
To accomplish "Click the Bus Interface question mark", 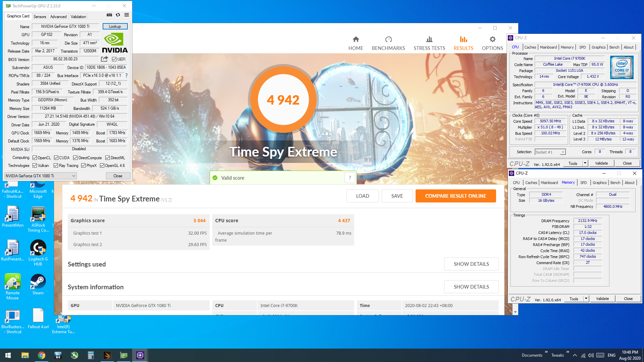I will click(x=126, y=75).
